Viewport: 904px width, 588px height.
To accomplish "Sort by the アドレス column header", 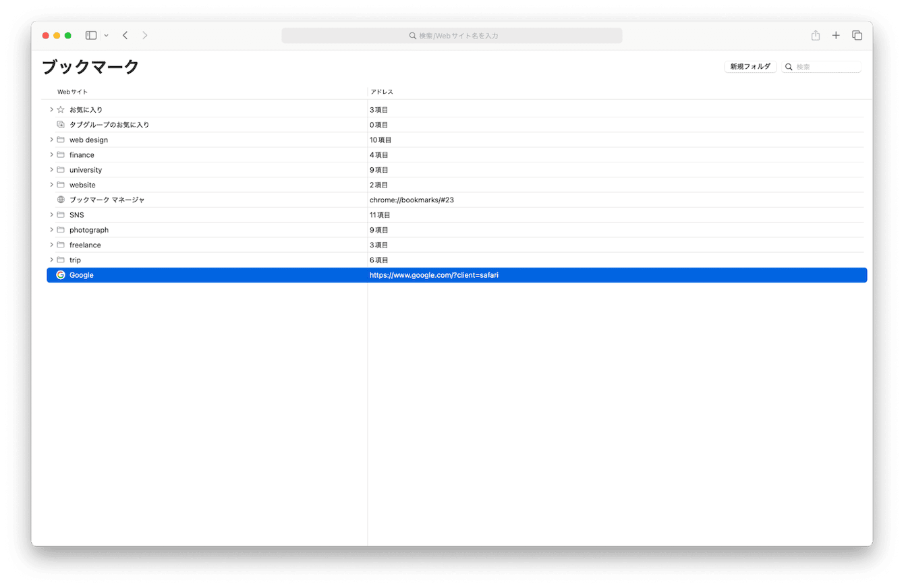I will (381, 92).
